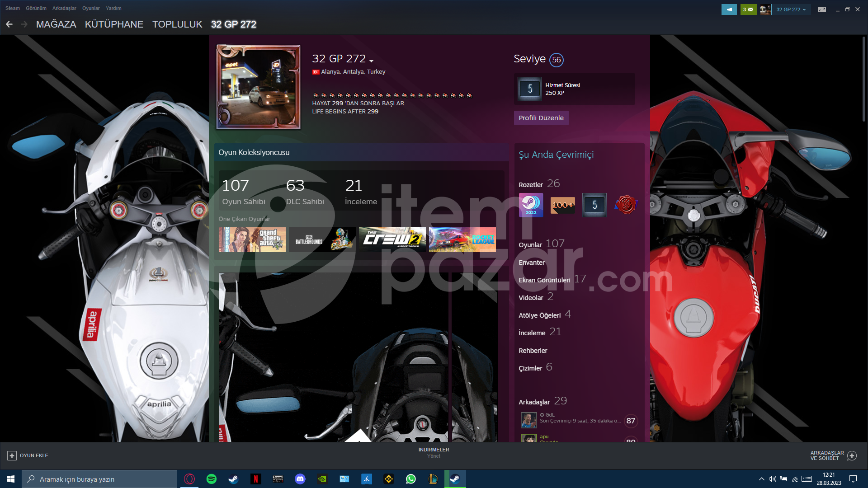The width and height of the screenshot is (868, 488).
Task: Open the Oyunlar 107 link
Action: (x=542, y=244)
